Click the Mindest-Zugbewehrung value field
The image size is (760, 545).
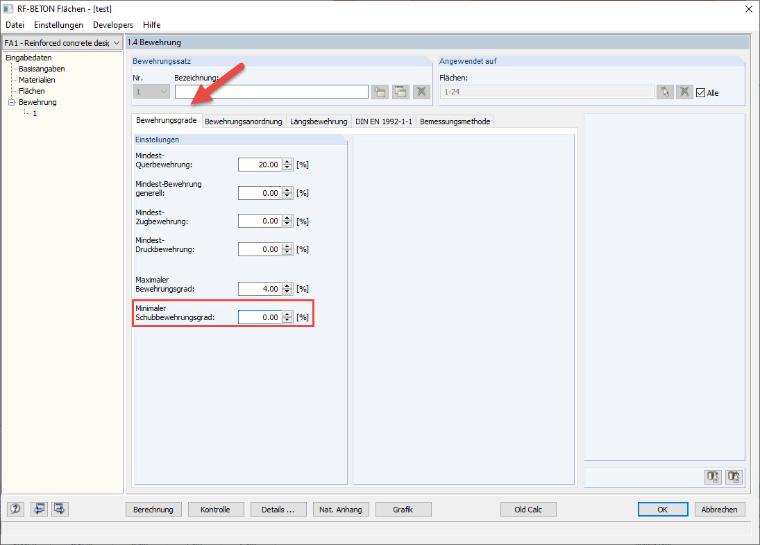tap(260, 221)
